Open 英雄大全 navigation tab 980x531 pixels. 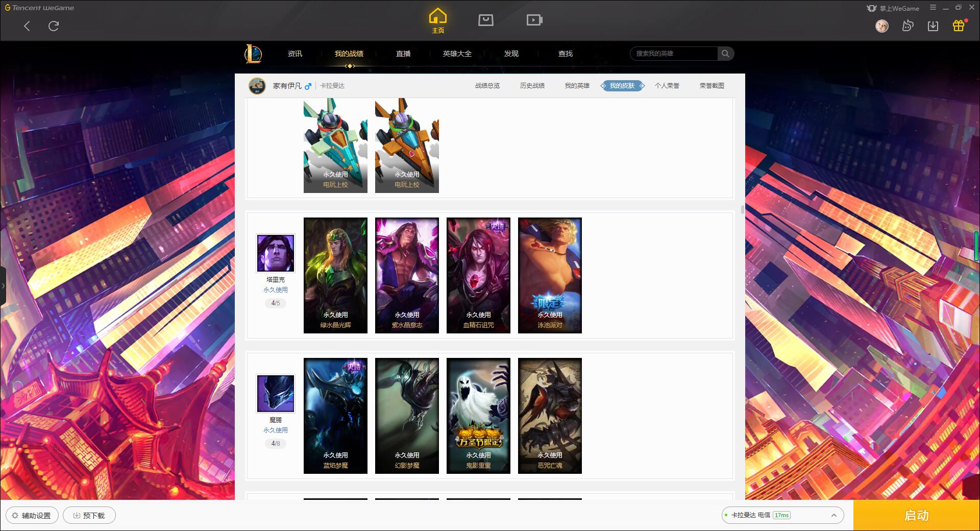tap(457, 54)
